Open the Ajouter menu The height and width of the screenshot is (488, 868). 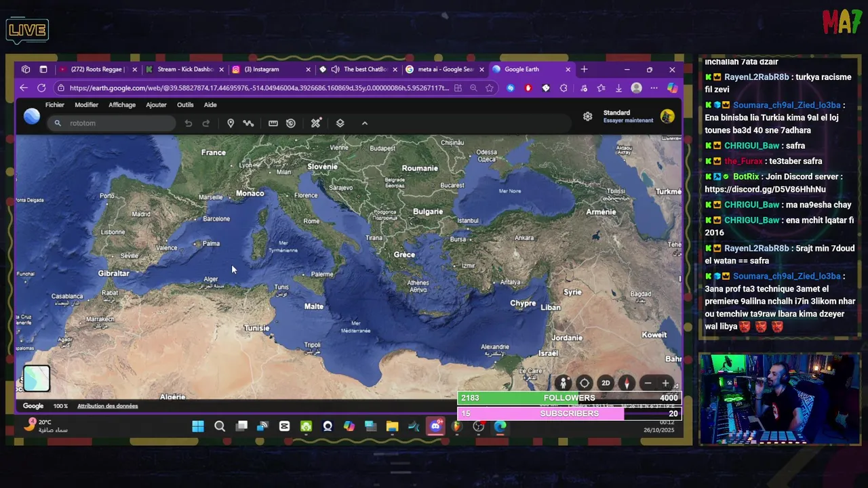(x=156, y=105)
